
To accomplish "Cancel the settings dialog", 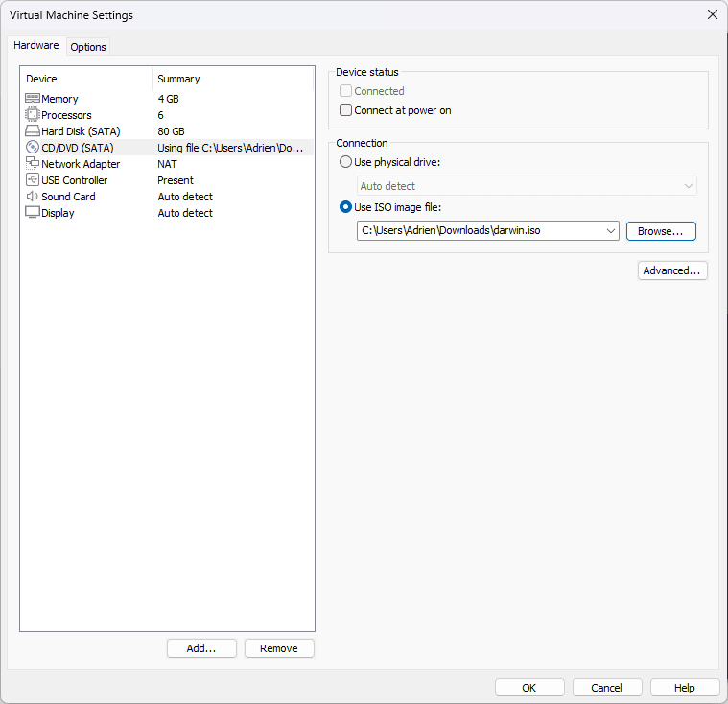I will click(x=607, y=688).
